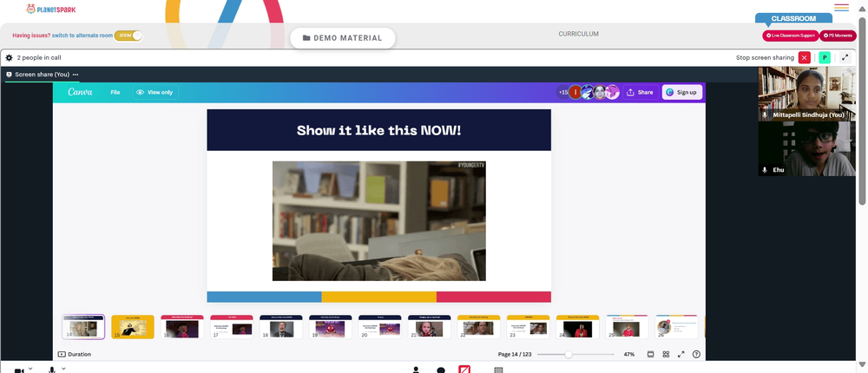Toggle the camera icon
The width and height of the screenshot is (868, 373).
[19, 370]
